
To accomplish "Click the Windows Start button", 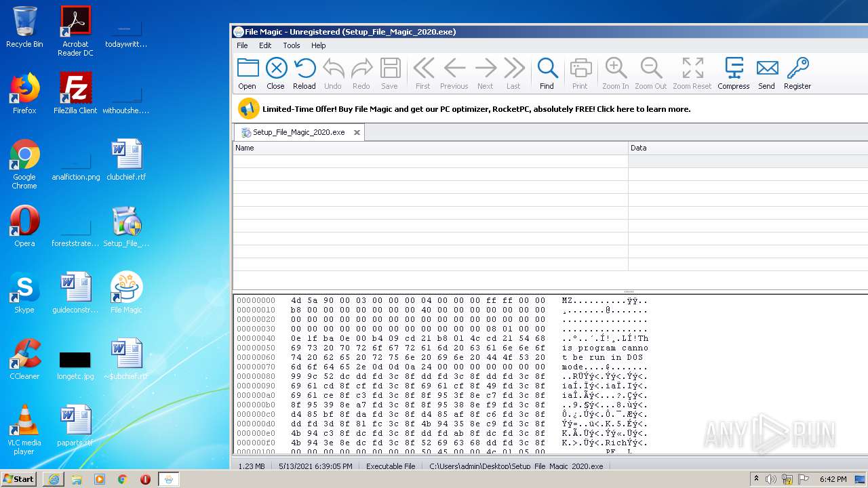I will coord(19,479).
